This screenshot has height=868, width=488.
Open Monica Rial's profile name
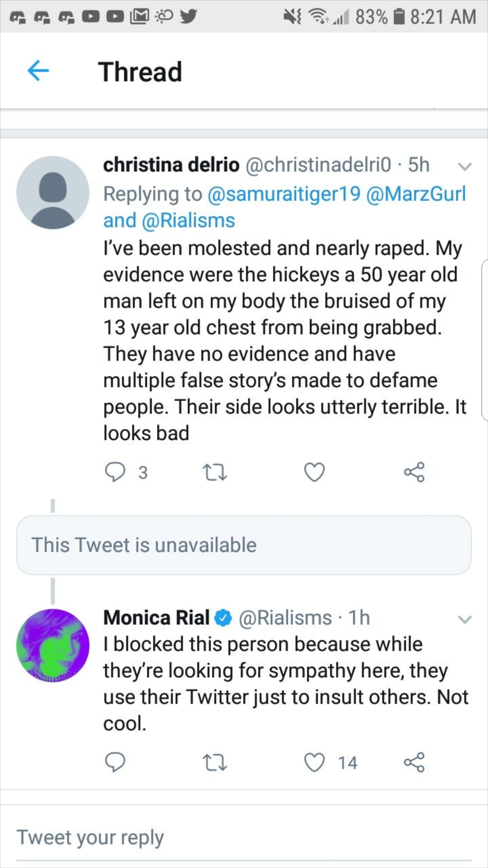156,618
